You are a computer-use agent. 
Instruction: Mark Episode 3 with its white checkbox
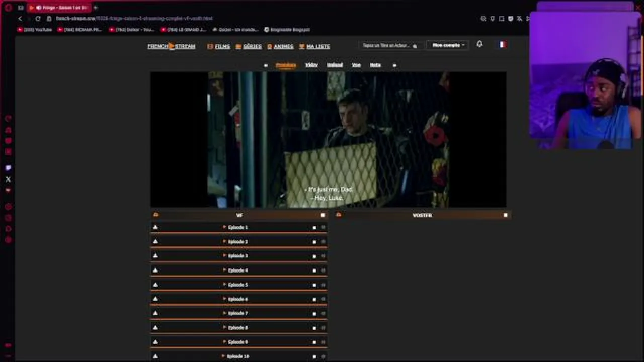(x=314, y=256)
